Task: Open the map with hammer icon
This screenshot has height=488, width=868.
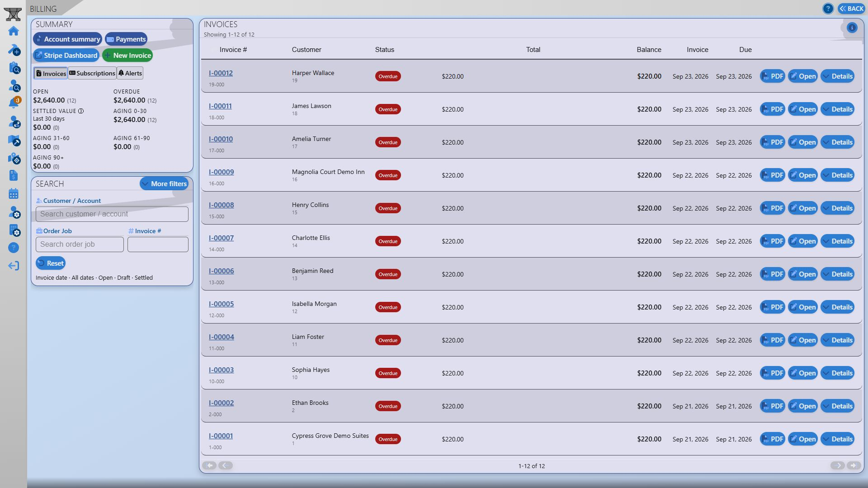Action: [14, 140]
